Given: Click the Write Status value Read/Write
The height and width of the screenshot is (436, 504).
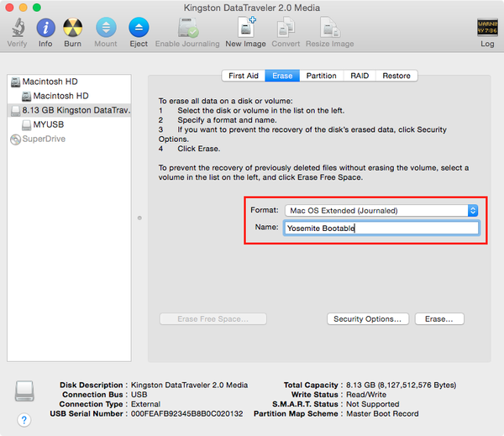Looking at the screenshot, I should 366,395.
